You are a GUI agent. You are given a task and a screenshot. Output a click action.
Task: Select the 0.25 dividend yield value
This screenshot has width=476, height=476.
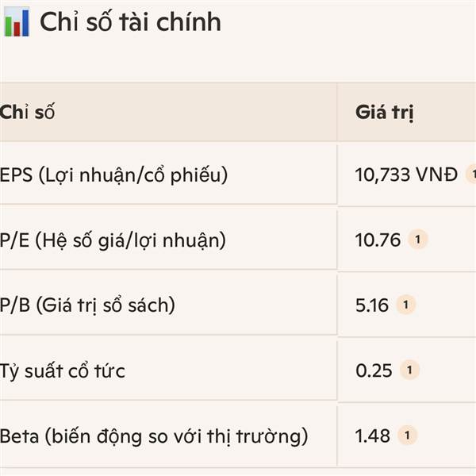click(374, 370)
